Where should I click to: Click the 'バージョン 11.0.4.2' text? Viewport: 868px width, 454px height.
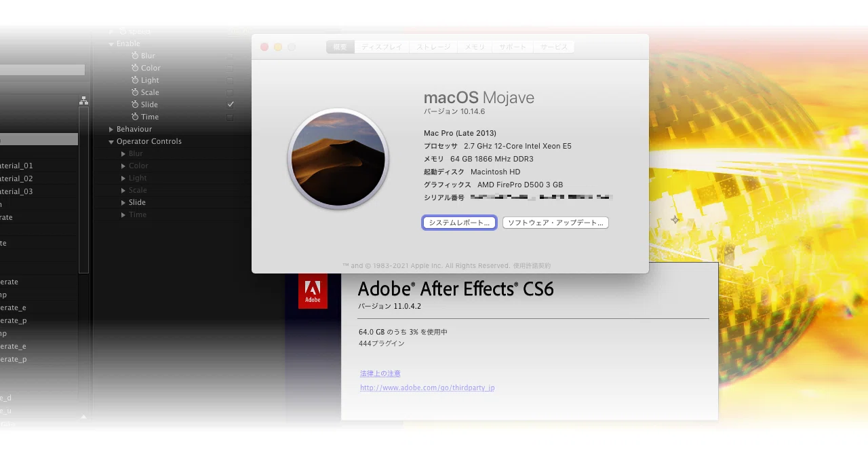pos(390,306)
